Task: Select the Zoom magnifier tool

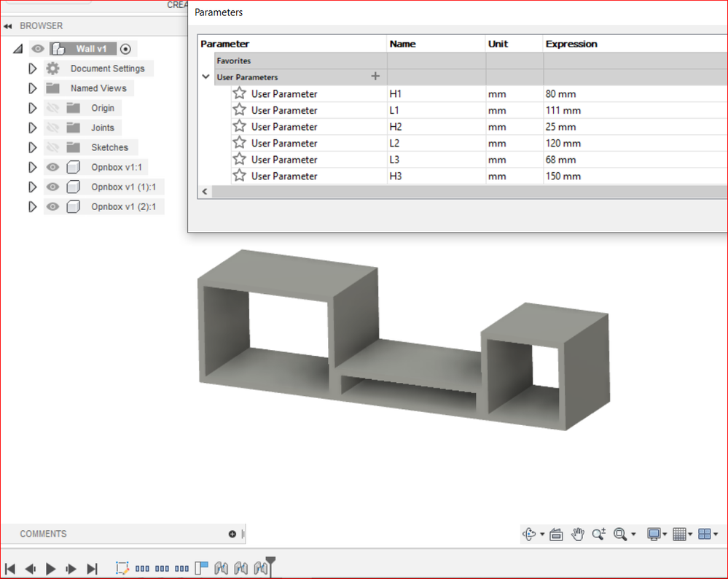Action: 599,535
